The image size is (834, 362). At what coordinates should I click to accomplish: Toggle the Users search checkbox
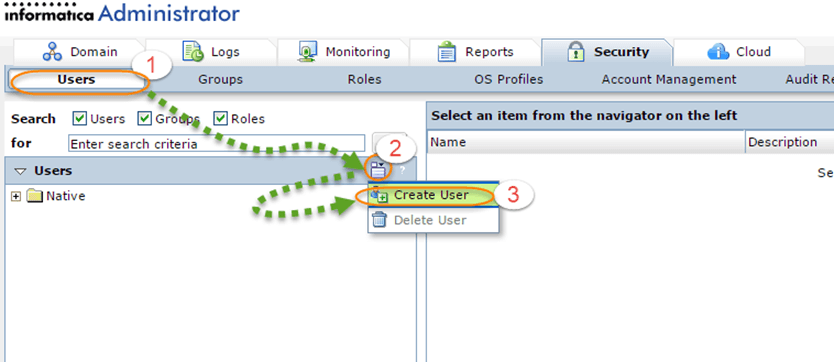(x=80, y=119)
